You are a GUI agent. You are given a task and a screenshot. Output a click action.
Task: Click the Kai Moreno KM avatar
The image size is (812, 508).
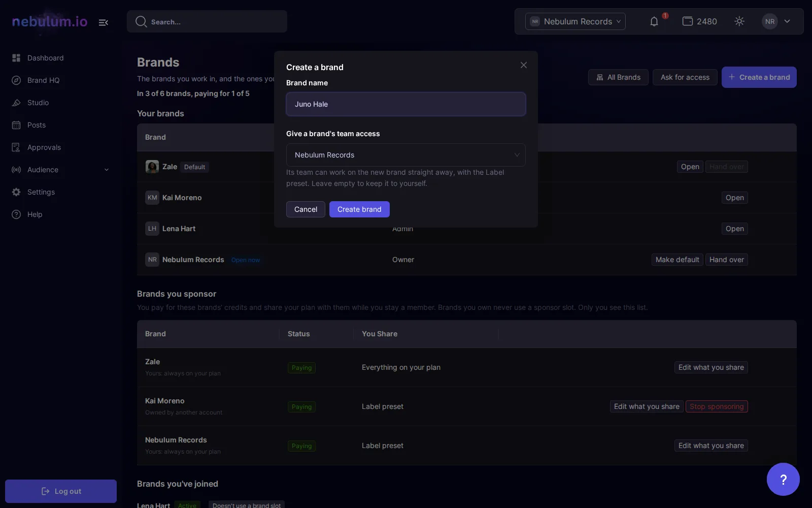(x=152, y=198)
